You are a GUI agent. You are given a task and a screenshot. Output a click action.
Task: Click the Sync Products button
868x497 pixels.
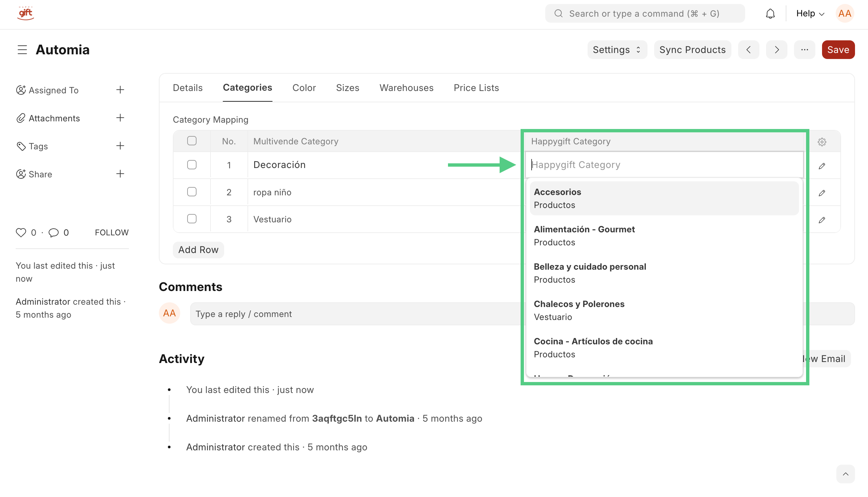(x=692, y=50)
